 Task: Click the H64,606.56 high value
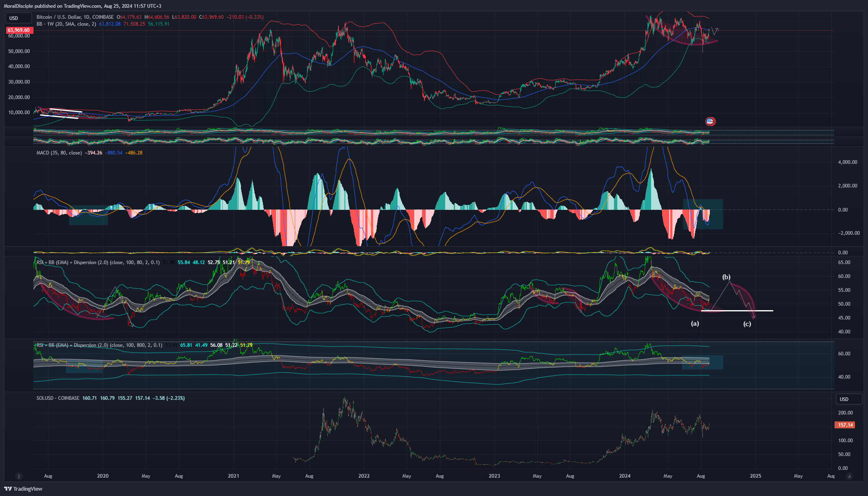click(x=157, y=17)
